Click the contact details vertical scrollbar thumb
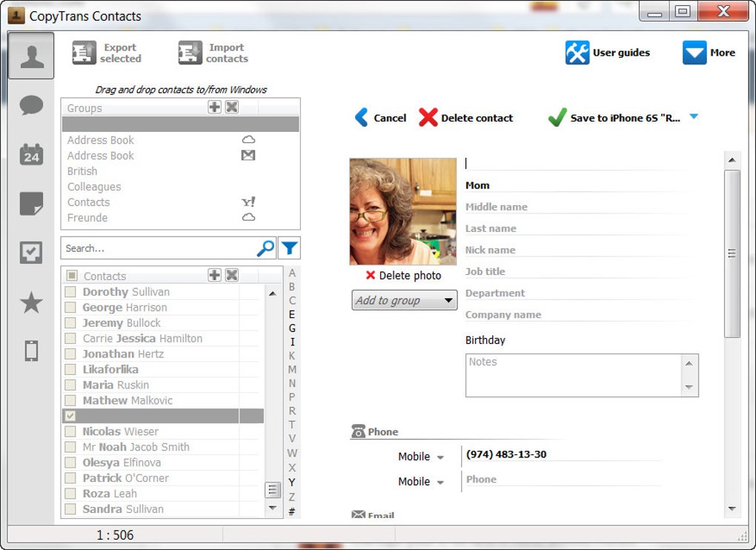Viewport: 756px width, 550px height. pos(732,254)
